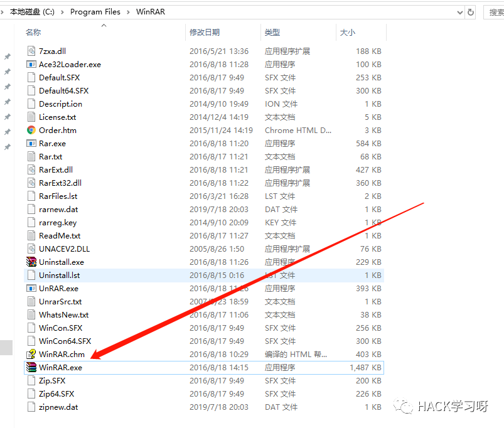
Task: Select the Default.SFX file icon
Action: click(31, 77)
